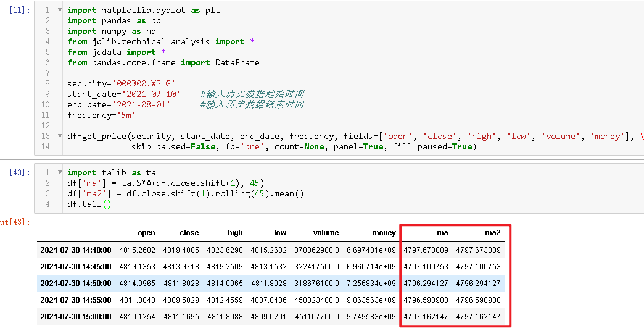Click the 'volume' column header

(325, 233)
